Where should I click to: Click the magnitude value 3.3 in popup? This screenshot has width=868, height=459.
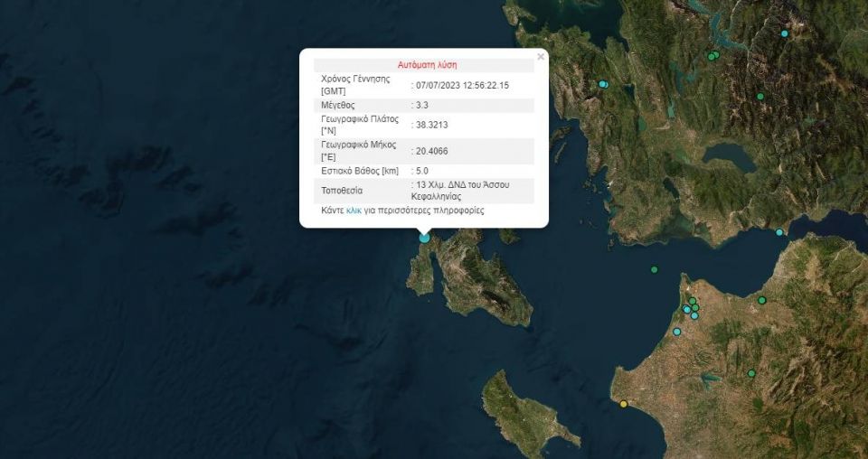(x=421, y=106)
